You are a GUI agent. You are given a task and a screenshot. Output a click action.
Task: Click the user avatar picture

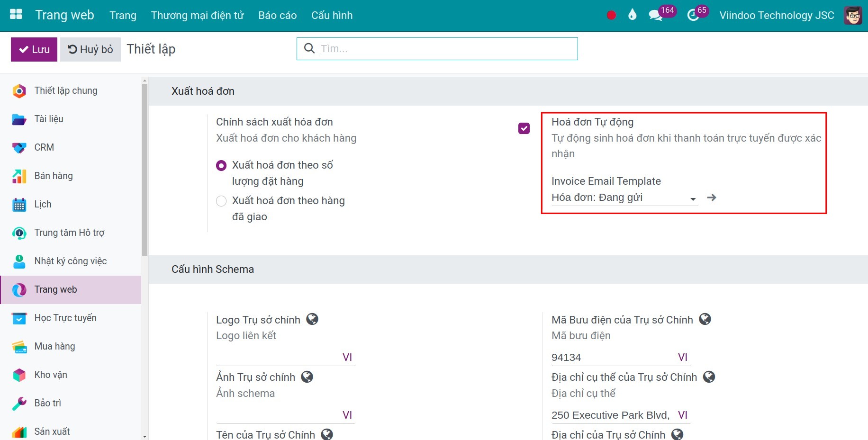pyautogui.click(x=853, y=15)
